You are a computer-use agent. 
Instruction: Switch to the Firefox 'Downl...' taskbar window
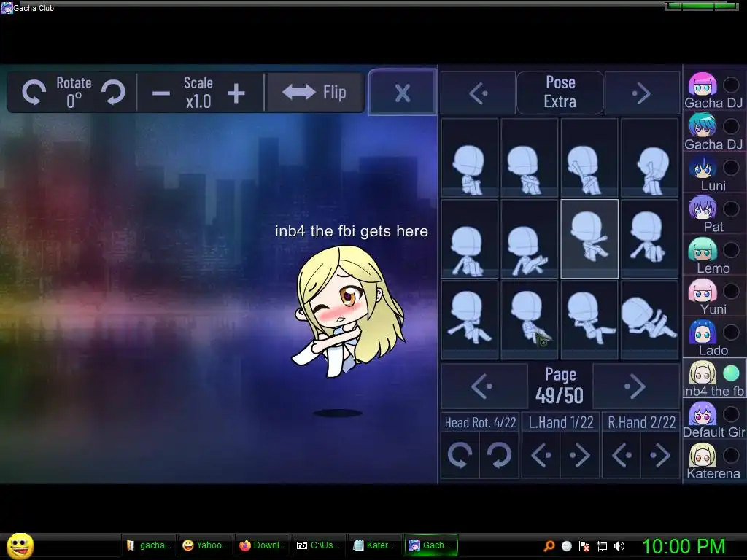click(x=263, y=545)
